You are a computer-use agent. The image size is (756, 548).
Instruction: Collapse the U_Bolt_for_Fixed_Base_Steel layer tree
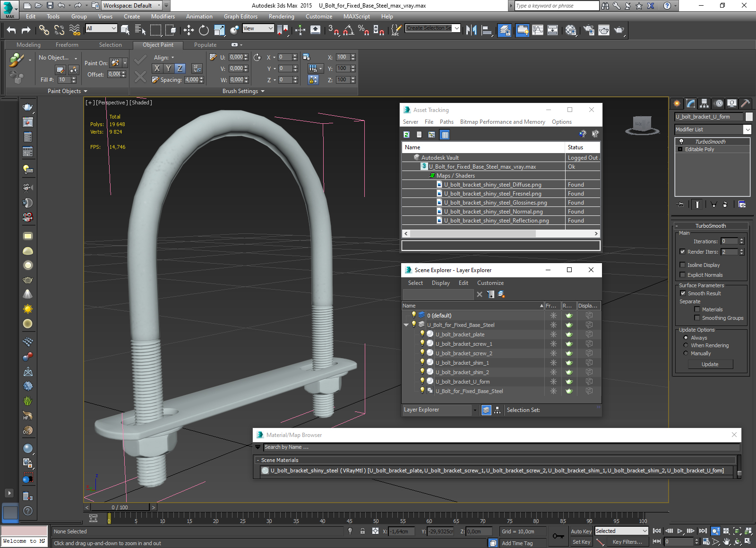(x=406, y=325)
